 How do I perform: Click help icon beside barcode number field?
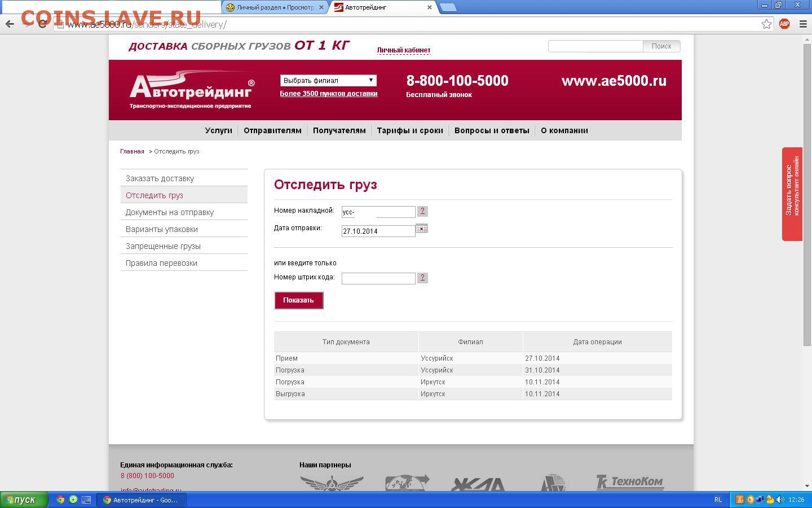422,278
